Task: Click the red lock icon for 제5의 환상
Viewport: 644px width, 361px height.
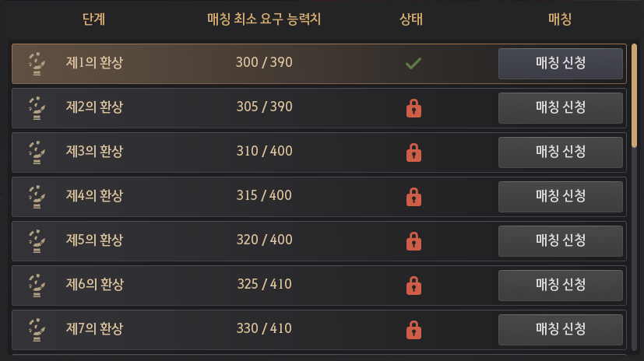Action: click(413, 240)
